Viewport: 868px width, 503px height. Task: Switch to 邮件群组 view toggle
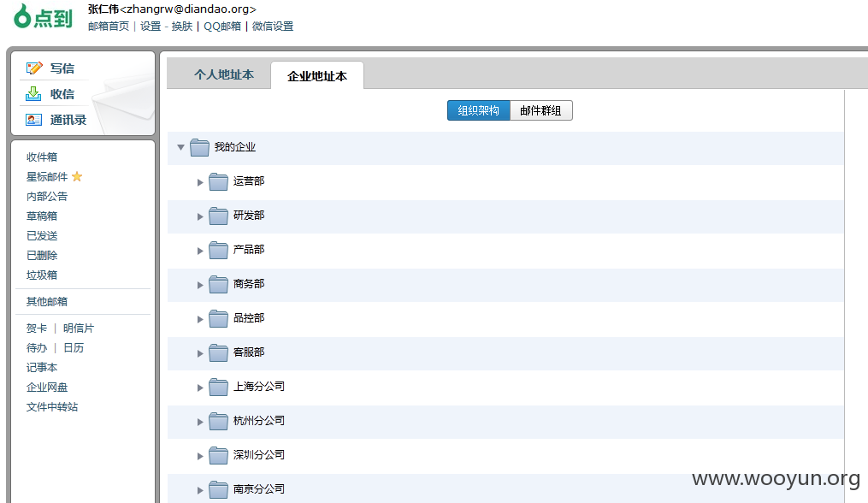[540, 110]
